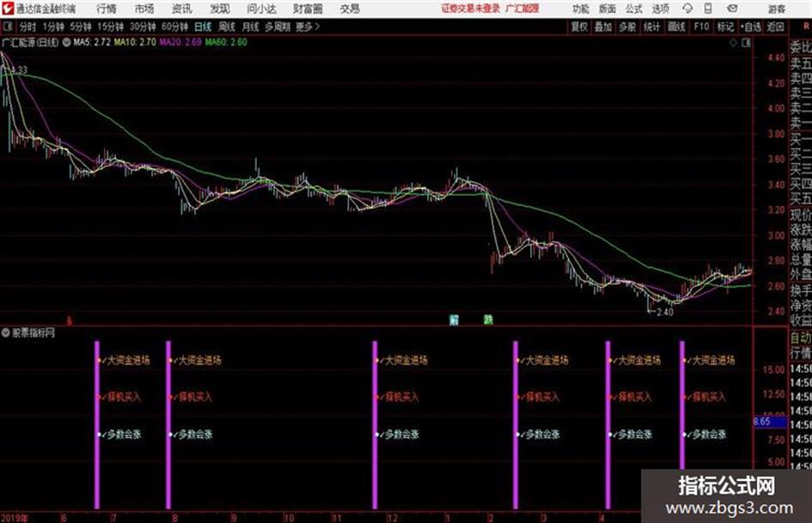Open the 发现 menu
Image resolution: width=812 pixels, height=523 pixels.
tap(220, 9)
